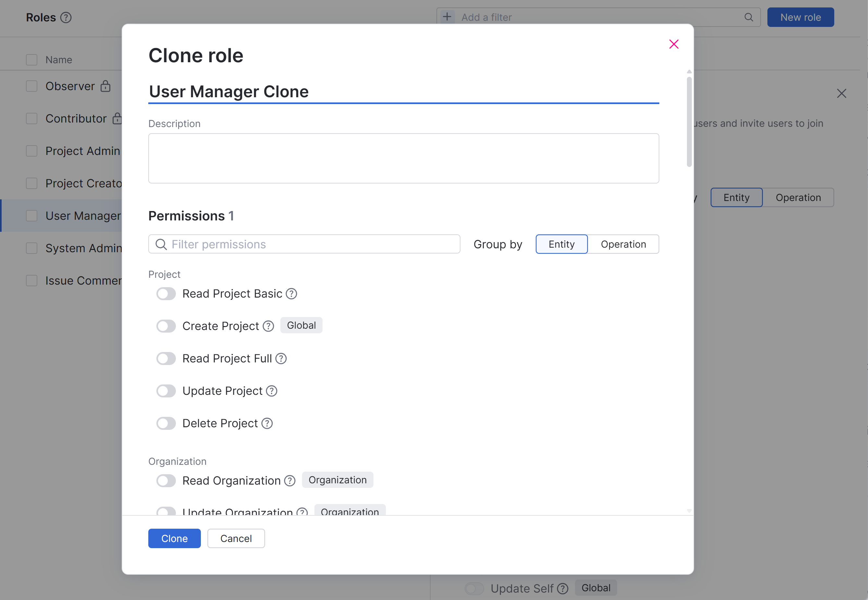Click the New role button
The width and height of the screenshot is (868, 600).
tap(800, 17)
